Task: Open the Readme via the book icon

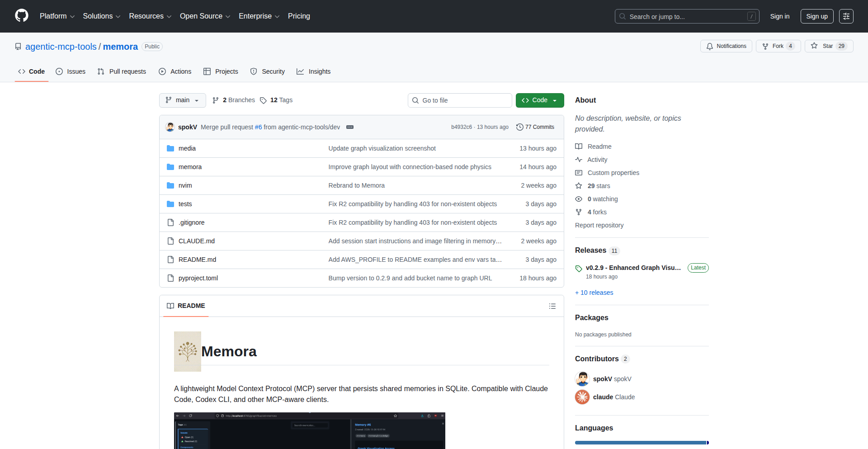Action: pyautogui.click(x=579, y=146)
